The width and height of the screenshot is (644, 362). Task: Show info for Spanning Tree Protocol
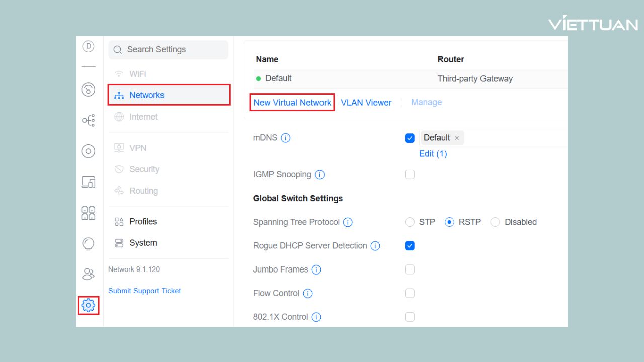[x=348, y=222]
